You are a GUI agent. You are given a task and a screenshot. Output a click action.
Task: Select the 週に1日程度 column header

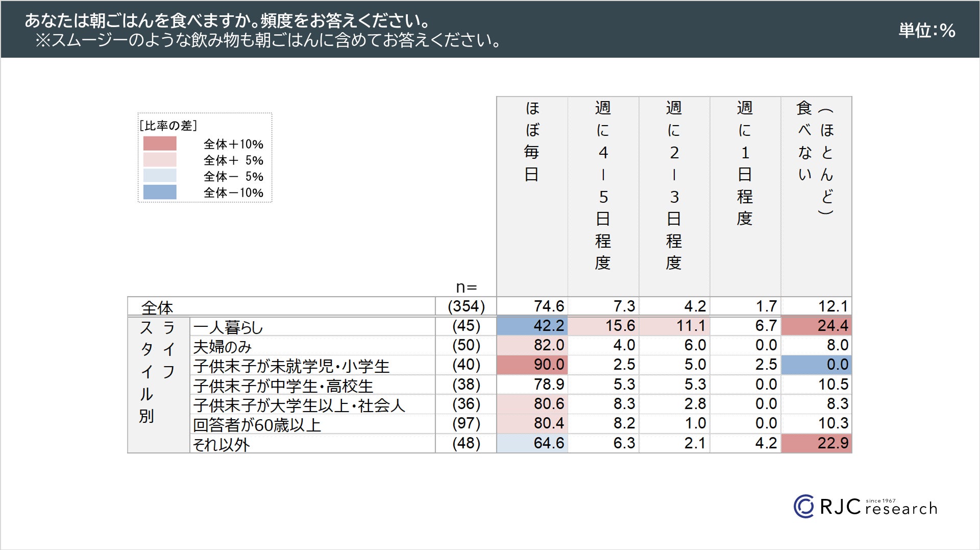pyautogui.click(x=745, y=163)
